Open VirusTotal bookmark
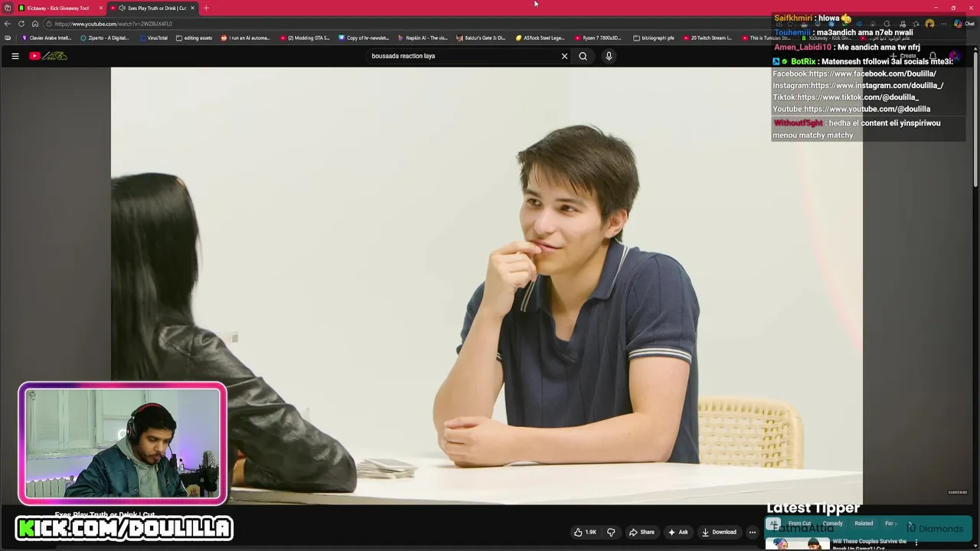Viewport: 980px width, 551px height. (153, 37)
